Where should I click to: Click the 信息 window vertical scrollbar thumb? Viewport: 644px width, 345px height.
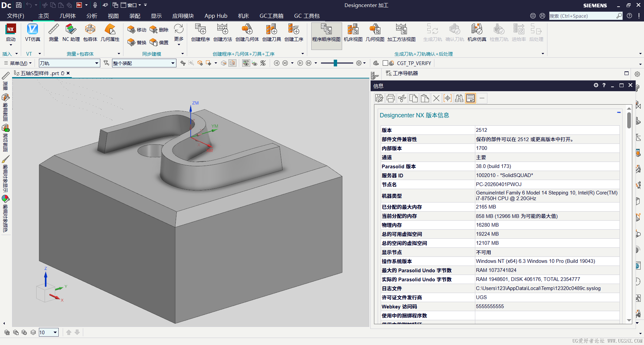click(x=629, y=120)
